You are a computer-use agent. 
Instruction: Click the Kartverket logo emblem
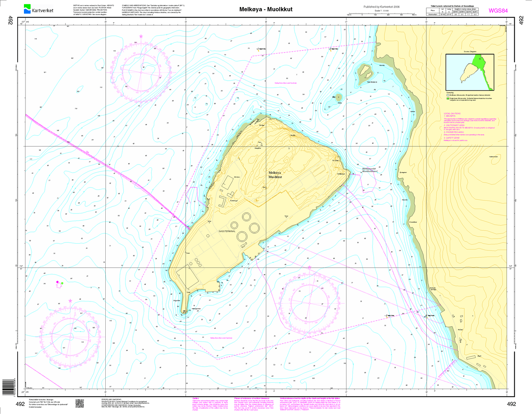27,9
